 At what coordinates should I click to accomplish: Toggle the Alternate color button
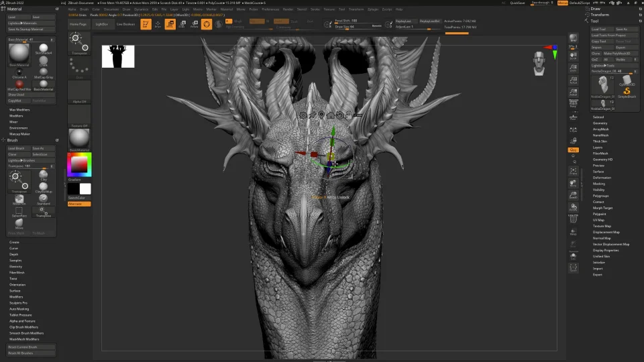(x=79, y=204)
